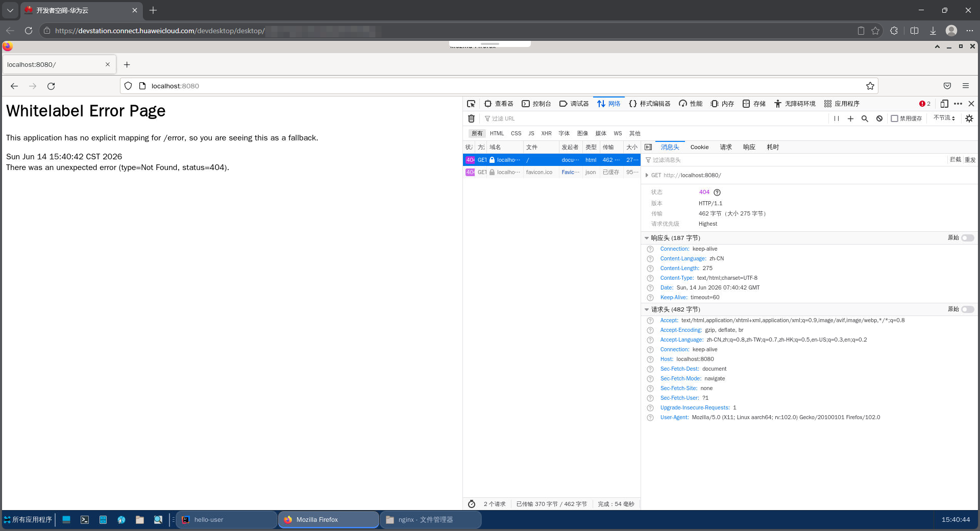Click the error count badge
Screen dimensions: 980x531
click(x=925, y=104)
